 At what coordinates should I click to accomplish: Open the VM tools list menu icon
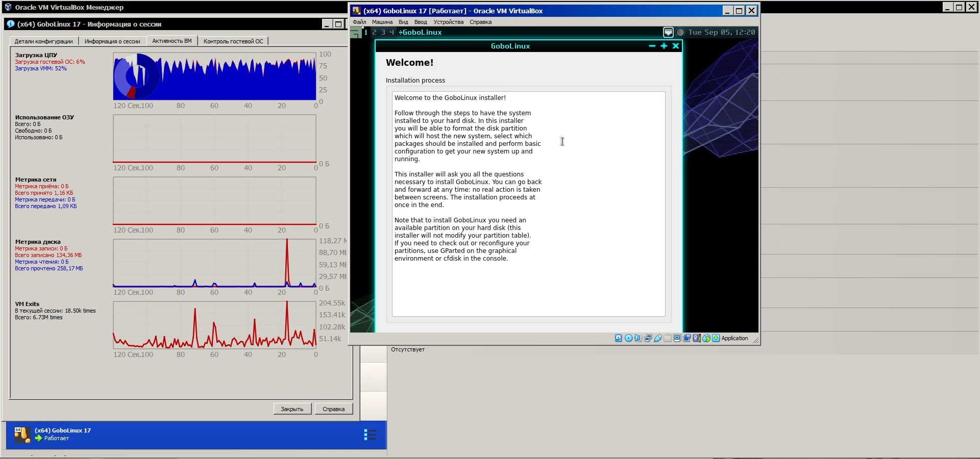370,435
